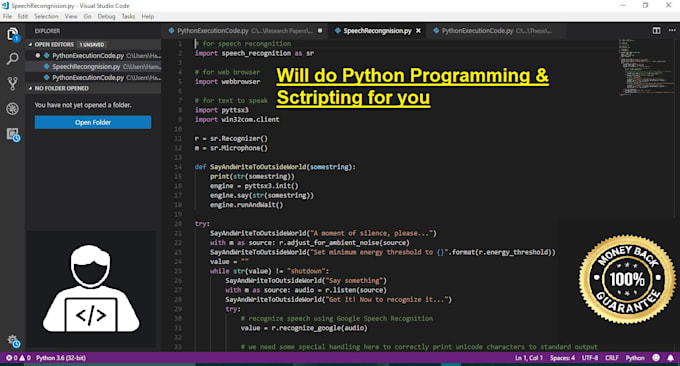Click the comment '# for speech recongnition'
Screen dimensions: 680x366
pos(243,43)
